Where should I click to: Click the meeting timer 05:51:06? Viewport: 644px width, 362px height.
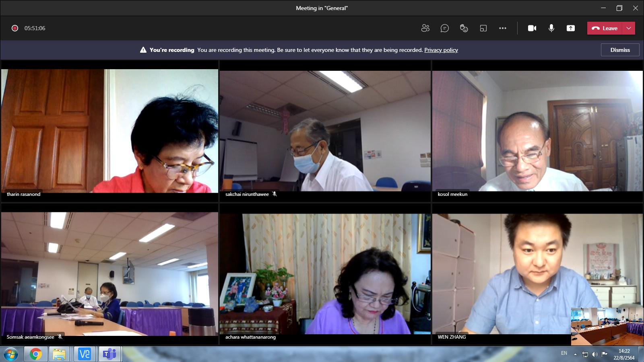[x=35, y=28]
